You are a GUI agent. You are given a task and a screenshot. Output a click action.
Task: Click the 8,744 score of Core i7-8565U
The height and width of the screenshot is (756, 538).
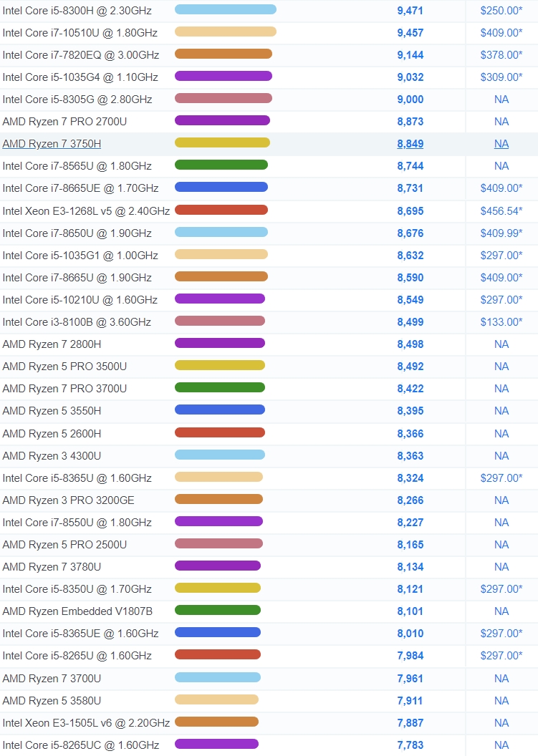point(410,166)
